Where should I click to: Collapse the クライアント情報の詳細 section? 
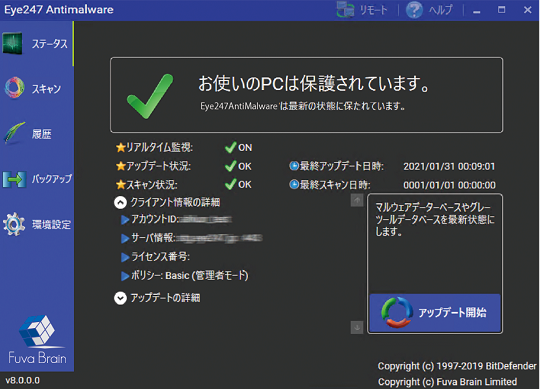pos(120,202)
